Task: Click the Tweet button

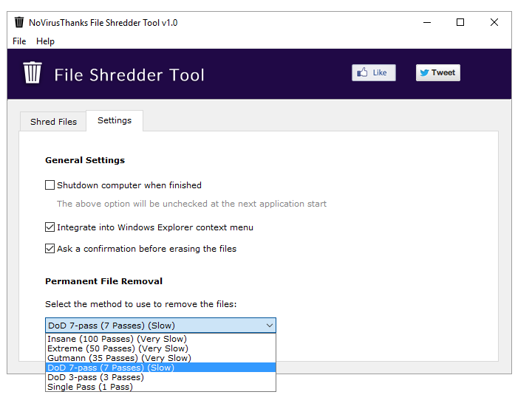Action: tap(438, 72)
